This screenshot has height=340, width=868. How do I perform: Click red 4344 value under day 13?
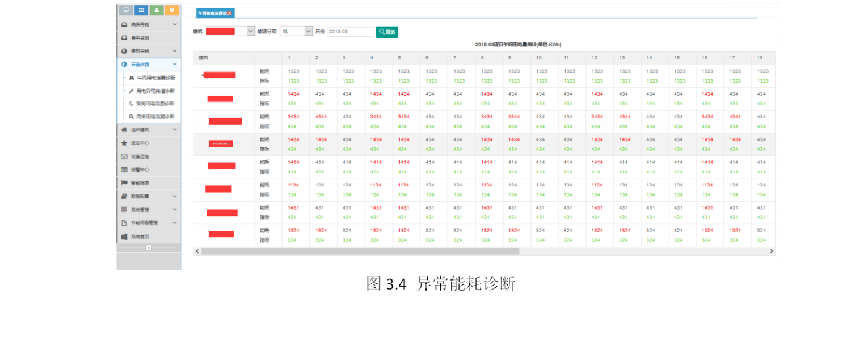tap(625, 117)
